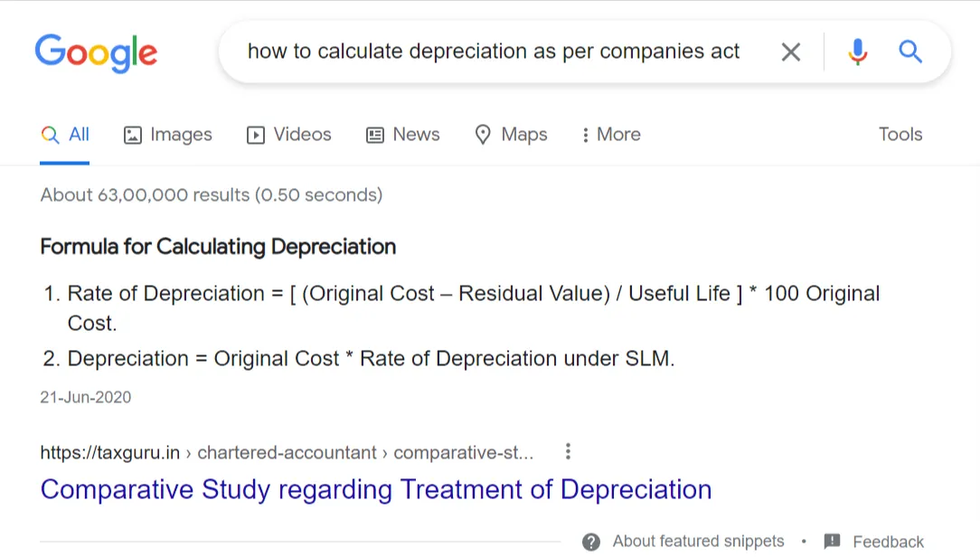
Task: Click the Google logo
Action: [x=96, y=52]
